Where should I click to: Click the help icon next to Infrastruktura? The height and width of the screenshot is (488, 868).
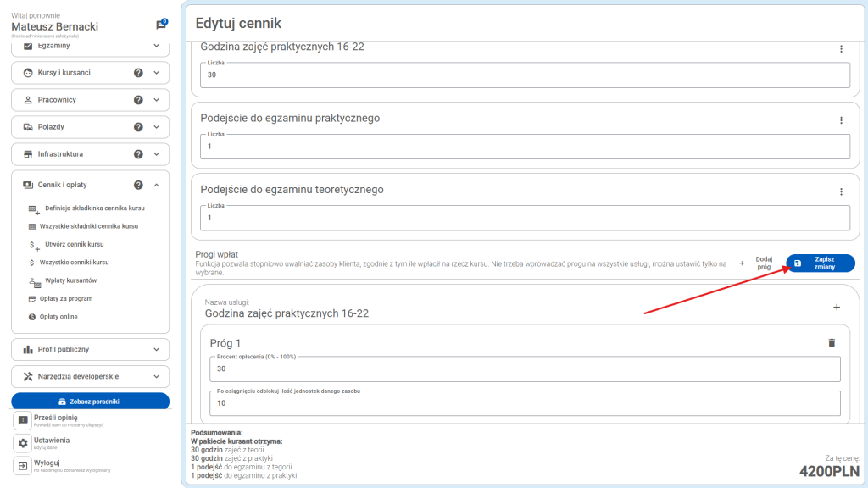138,154
